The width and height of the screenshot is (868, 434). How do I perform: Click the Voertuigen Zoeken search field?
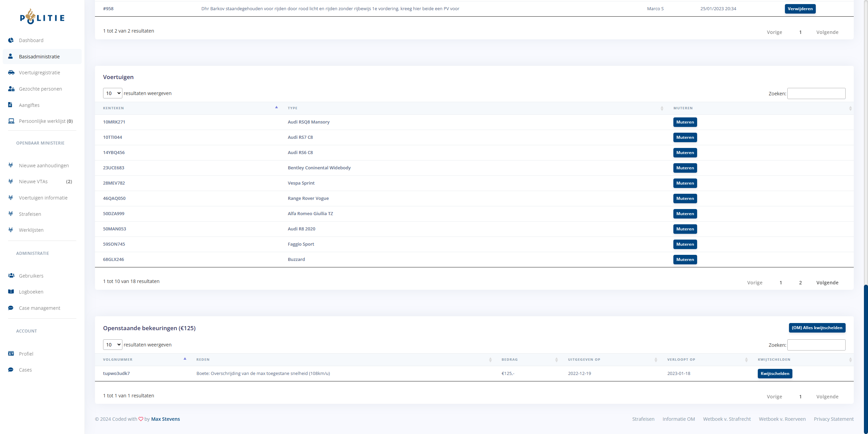coord(816,94)
